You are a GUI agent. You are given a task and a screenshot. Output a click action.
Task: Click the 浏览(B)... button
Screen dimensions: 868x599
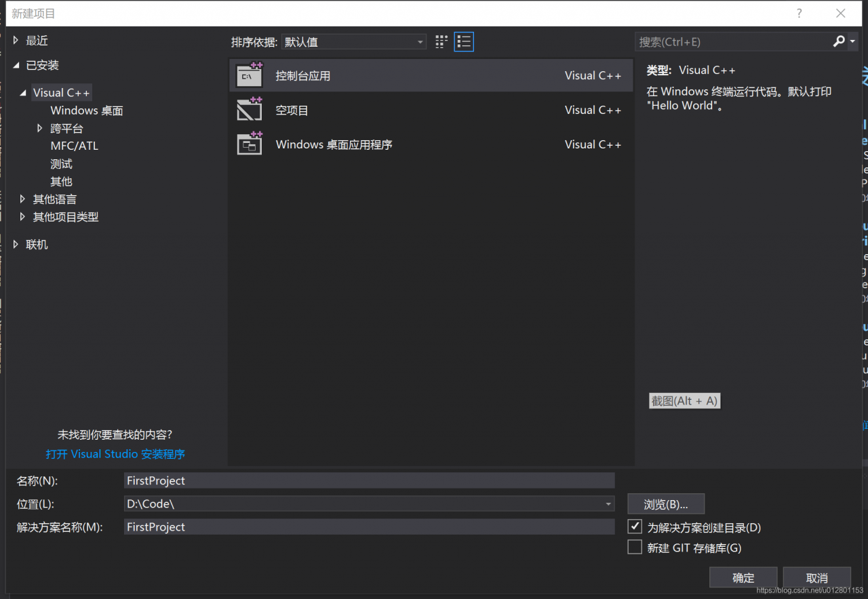coord(666,504)
